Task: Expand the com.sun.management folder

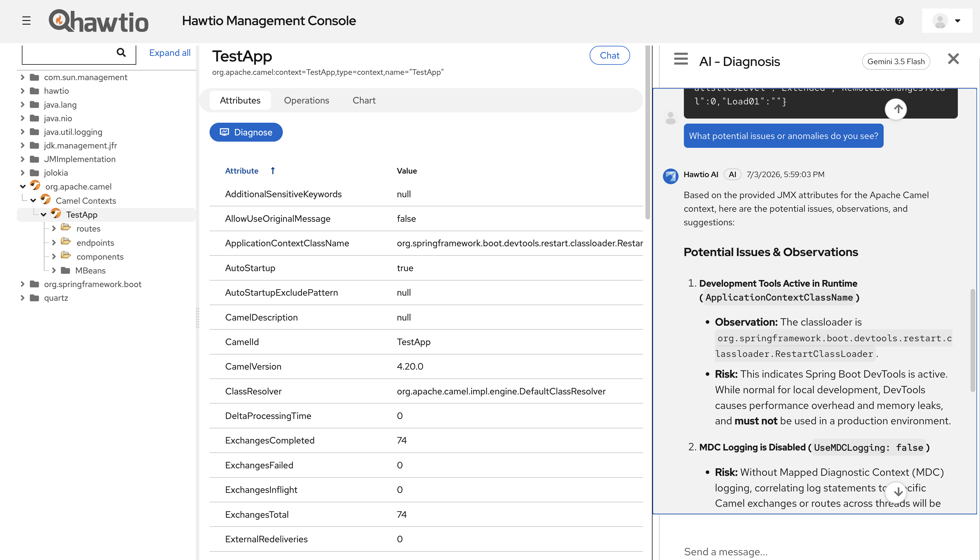Action: [22, 77]
